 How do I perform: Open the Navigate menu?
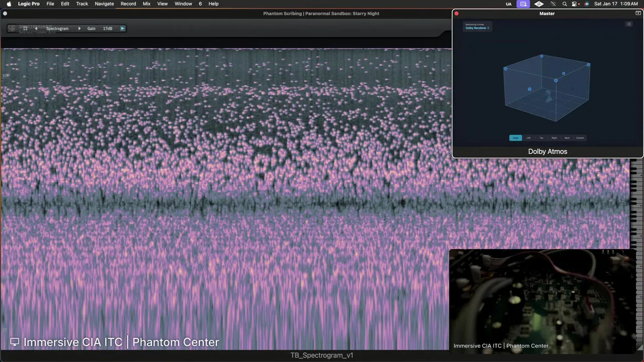tap(104, 4)
